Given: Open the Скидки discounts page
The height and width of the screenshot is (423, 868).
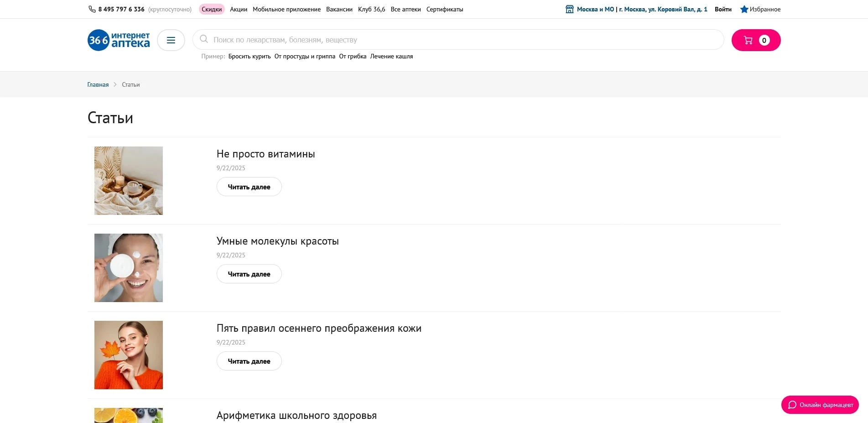Looking at the screenshot, I should [212, 9].
